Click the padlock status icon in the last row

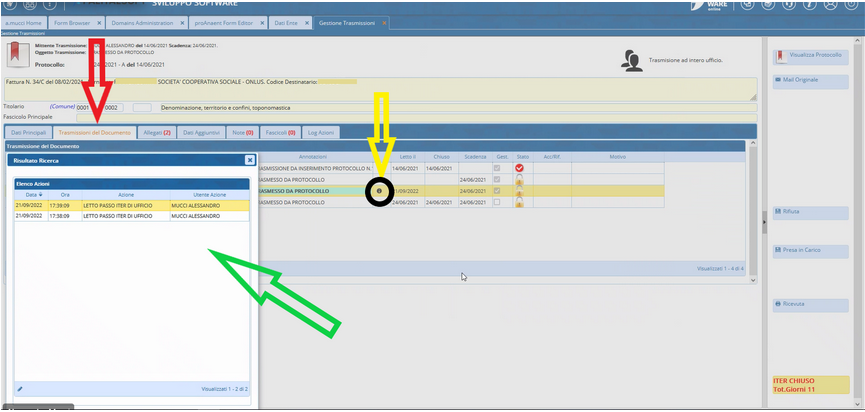coord(519,203)
